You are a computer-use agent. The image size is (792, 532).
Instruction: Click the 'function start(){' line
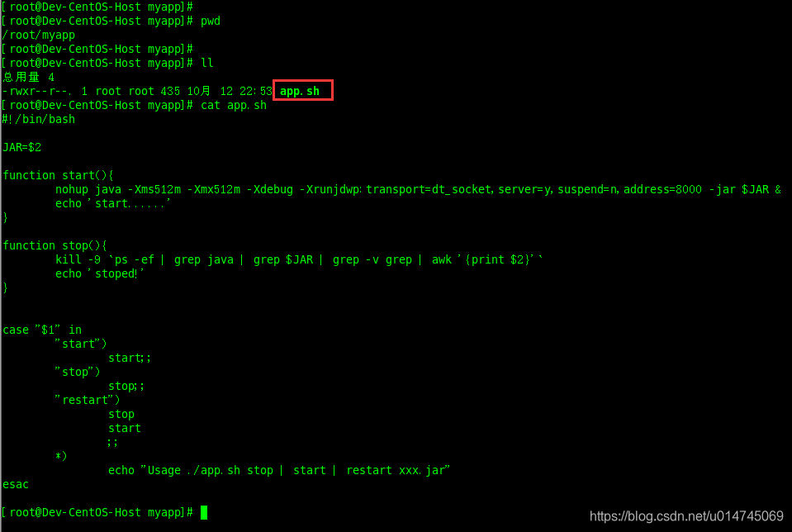point(58,175)
